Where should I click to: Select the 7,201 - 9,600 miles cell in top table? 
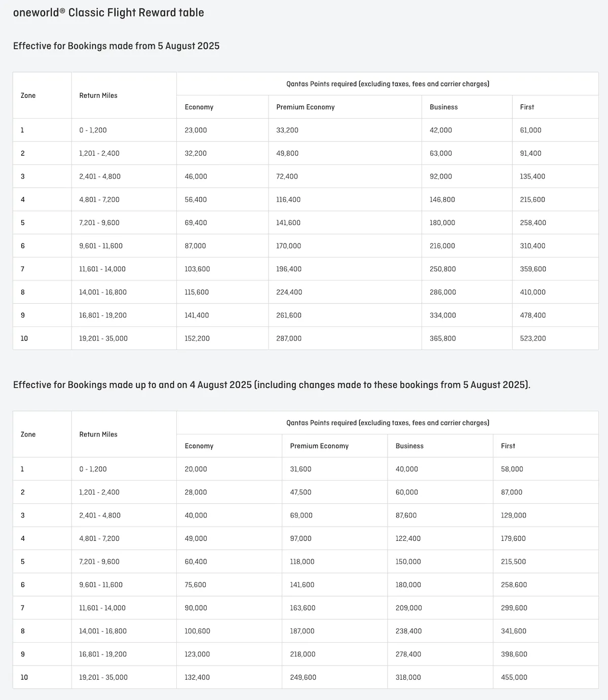[99, 223]
